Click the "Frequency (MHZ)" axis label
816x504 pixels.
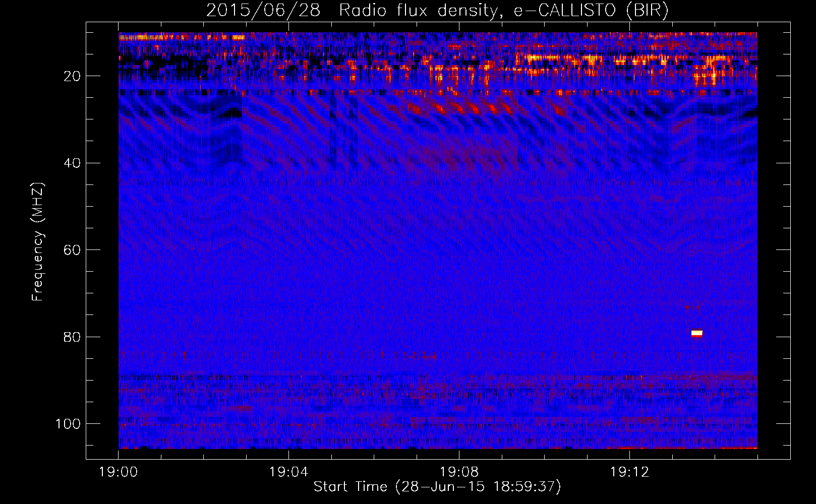(x=38, y=242)
